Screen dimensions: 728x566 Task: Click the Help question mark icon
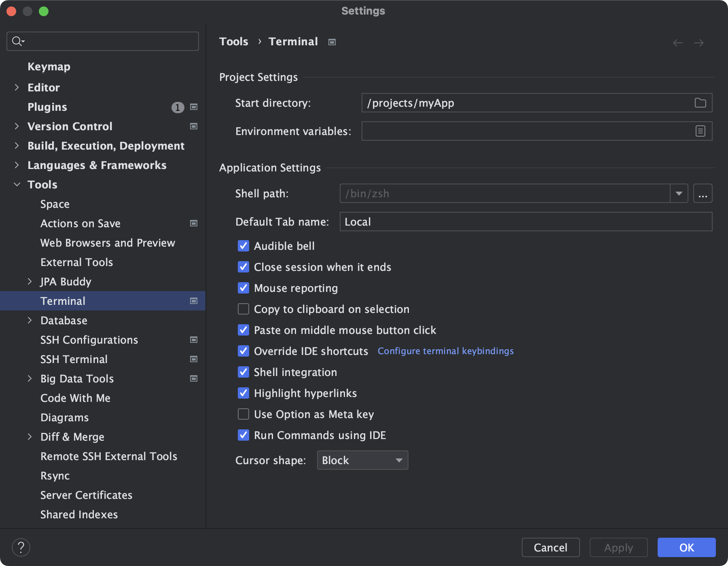click(21, 548)
